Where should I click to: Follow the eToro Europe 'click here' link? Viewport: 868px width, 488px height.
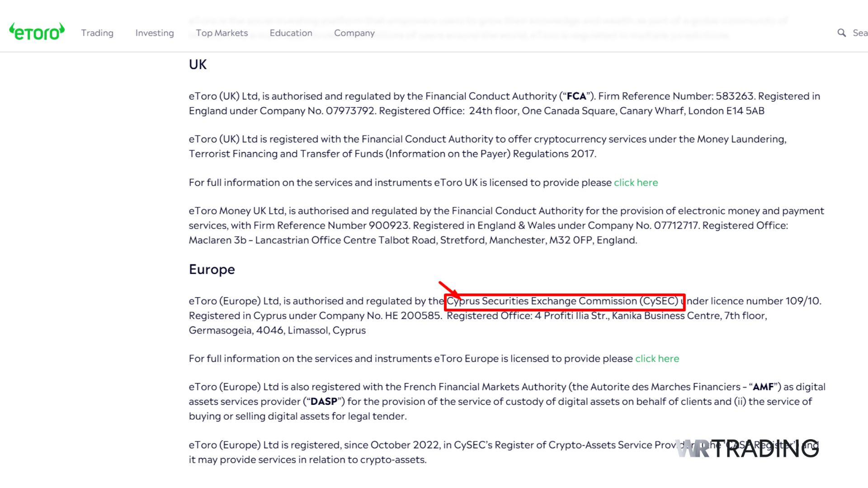[657, 358]
